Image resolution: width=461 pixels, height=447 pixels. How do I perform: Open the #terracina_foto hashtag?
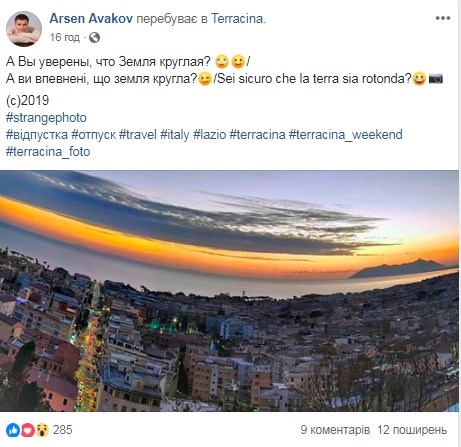coord(48,152)
